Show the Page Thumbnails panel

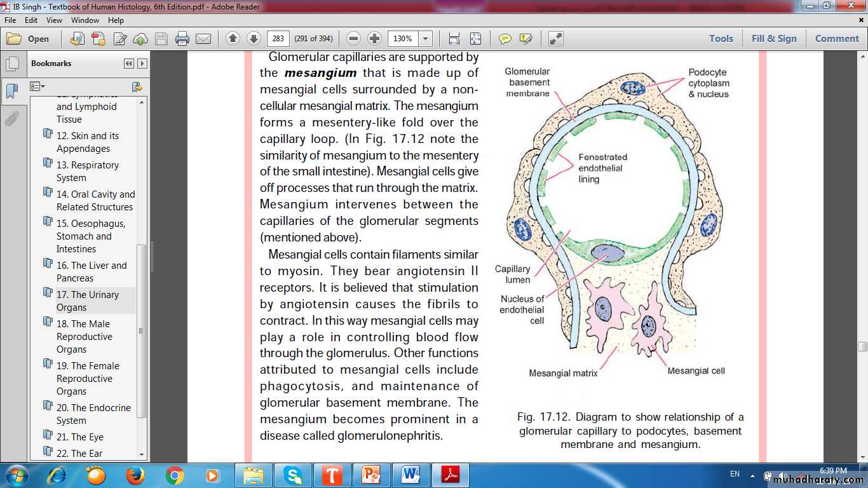pos(11,64)
